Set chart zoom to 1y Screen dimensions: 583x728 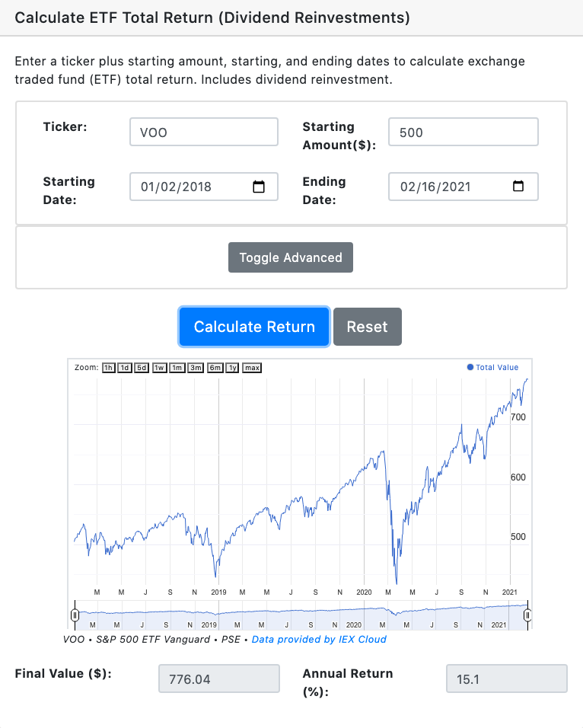[233, 368]
